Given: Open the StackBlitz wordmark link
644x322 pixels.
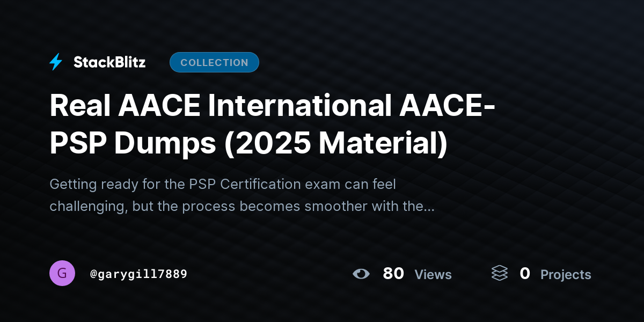Looking at the screenshot, I should tap(109, 62).
